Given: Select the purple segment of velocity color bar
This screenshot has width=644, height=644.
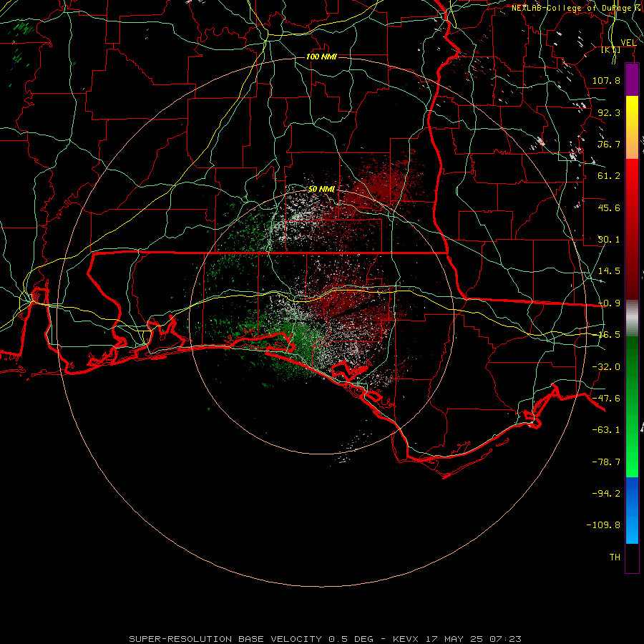Looking at the screenshot, I should (x=632, y=80).
